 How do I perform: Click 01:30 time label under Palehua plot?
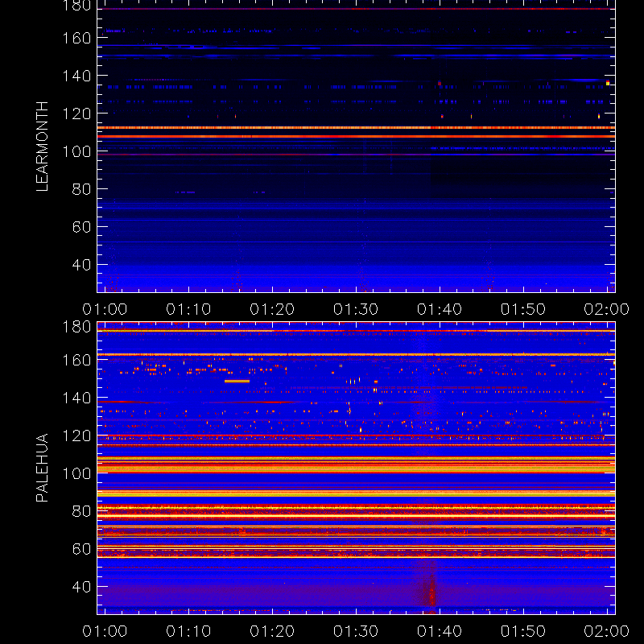[x=356, y=631]
